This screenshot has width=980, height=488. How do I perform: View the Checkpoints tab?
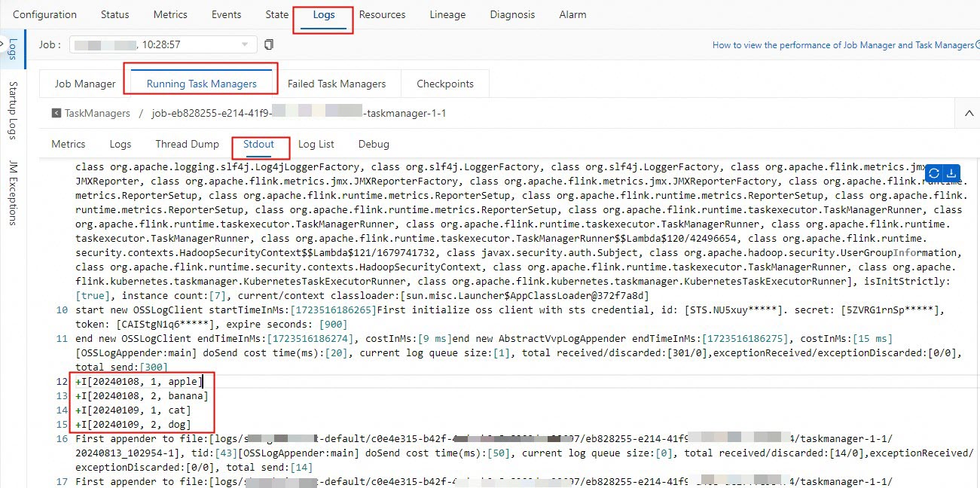tap(445, 84)
